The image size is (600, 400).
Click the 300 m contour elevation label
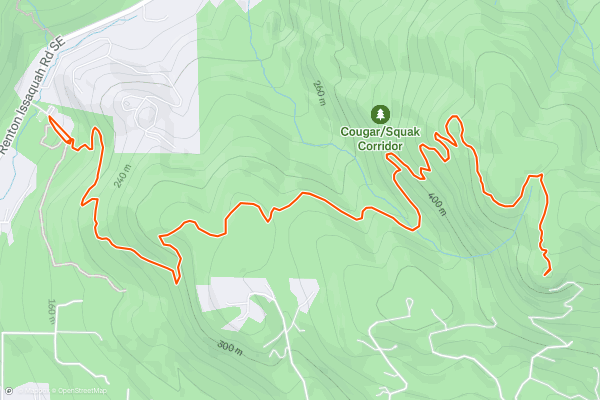click(x=230, y=347)
